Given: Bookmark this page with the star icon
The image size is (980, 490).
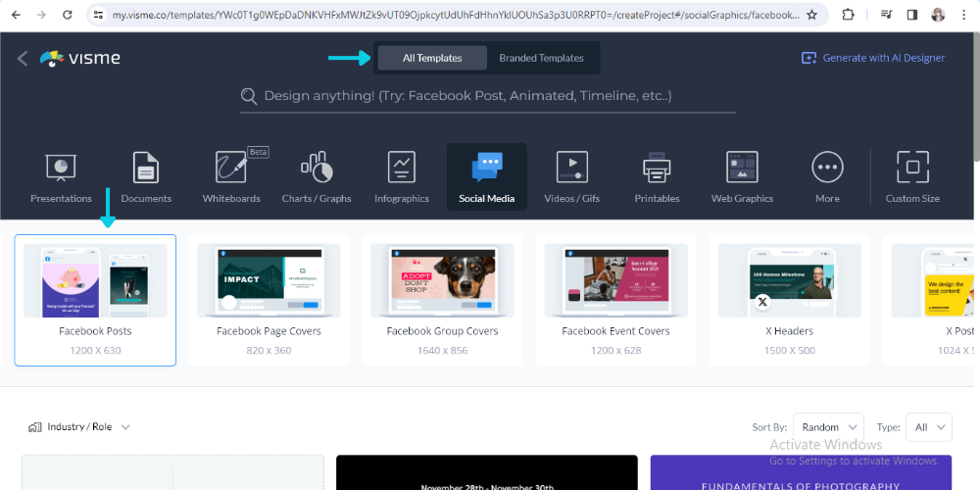Looking at the screenshot, I should tap(811, 15).
